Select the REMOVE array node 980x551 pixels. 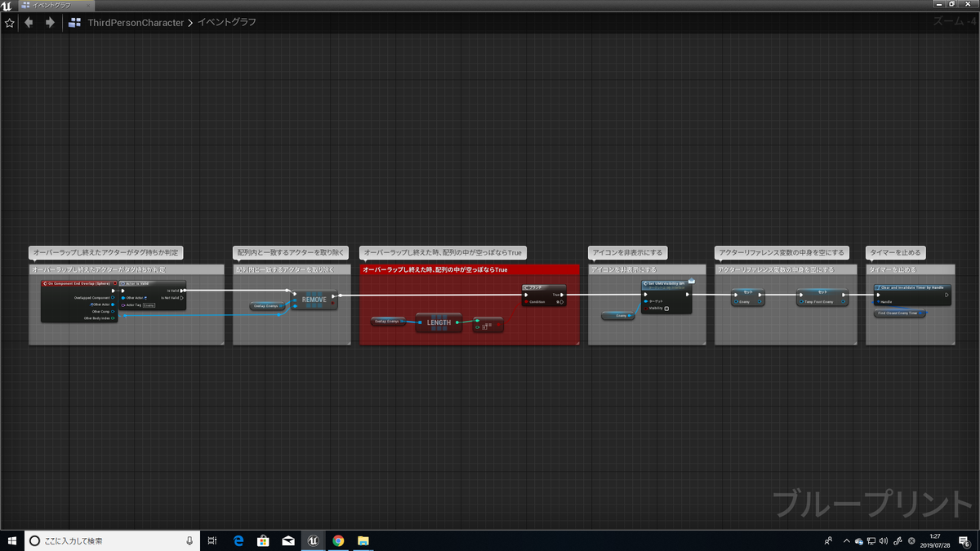(314, 300)
